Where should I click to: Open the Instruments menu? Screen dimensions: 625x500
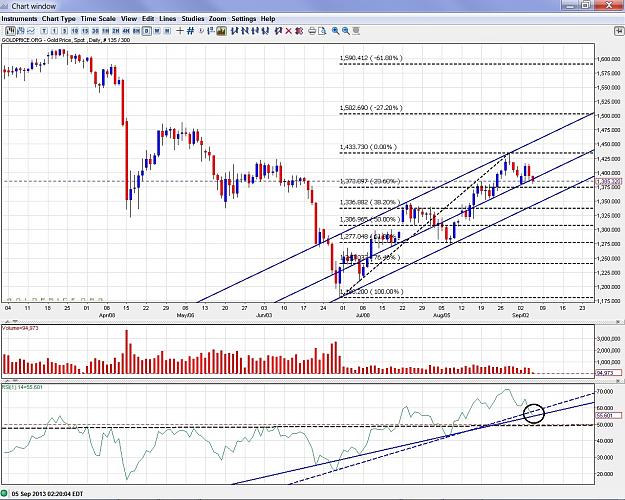(19, 19)
